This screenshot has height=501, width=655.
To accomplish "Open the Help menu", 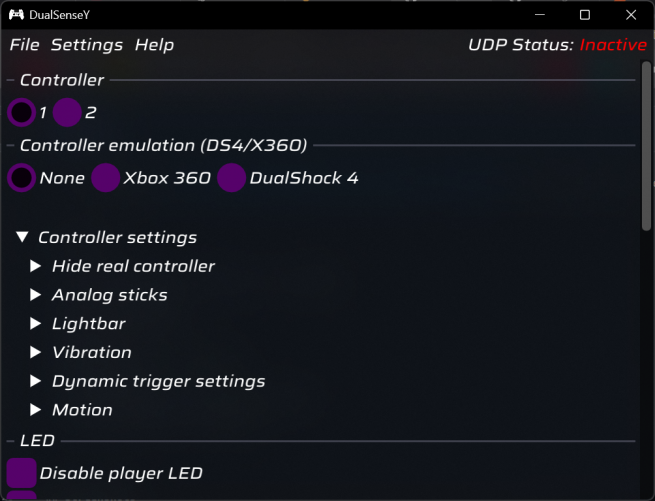I will pyautogui.click(x=154, y=45).
